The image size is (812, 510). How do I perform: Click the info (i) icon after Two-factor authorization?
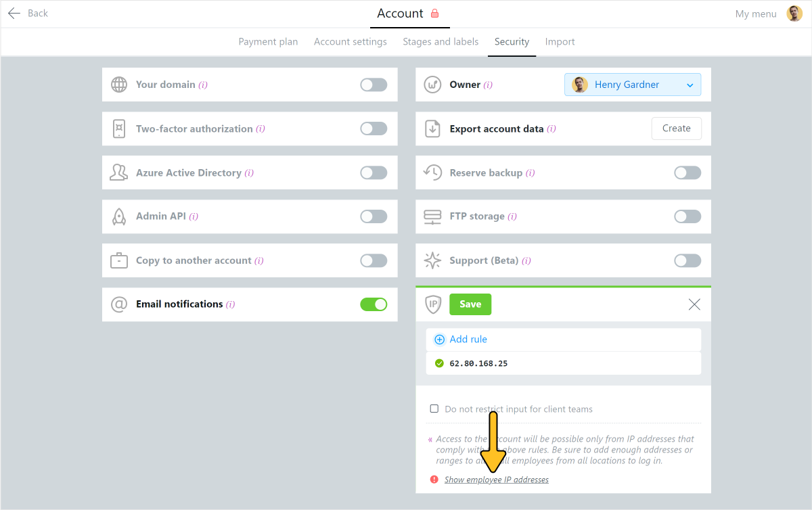(x=261, y=129)
